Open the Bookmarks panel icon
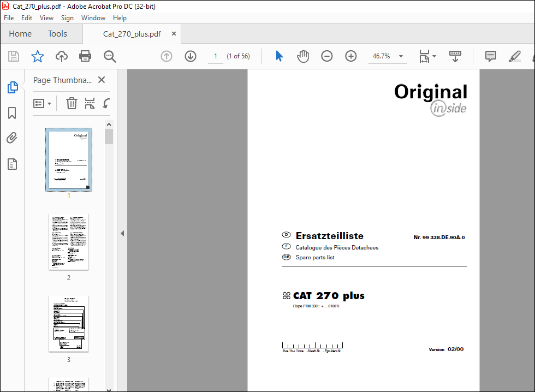 (12, 113)
